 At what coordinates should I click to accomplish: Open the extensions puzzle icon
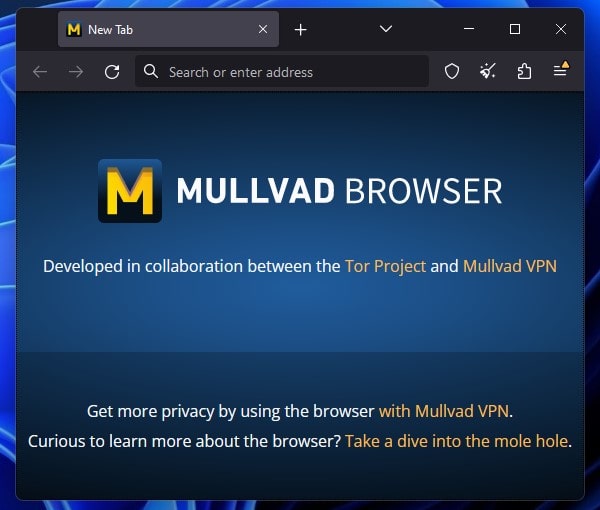524,72
